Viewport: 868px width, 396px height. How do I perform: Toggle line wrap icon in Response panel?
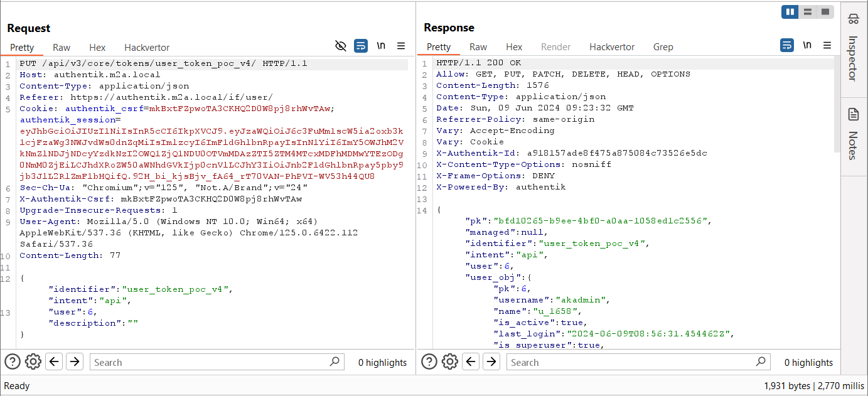click(x=787, y=45)
